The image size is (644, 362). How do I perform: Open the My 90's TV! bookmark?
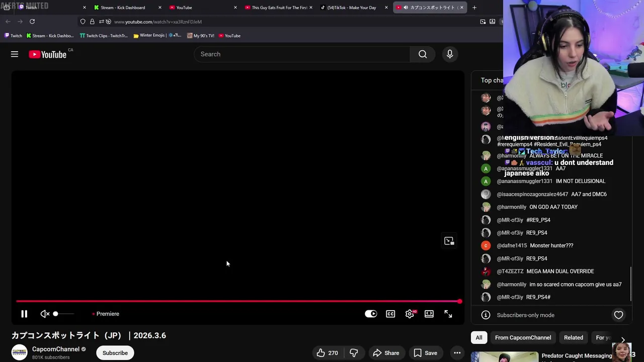click(200, 36)
